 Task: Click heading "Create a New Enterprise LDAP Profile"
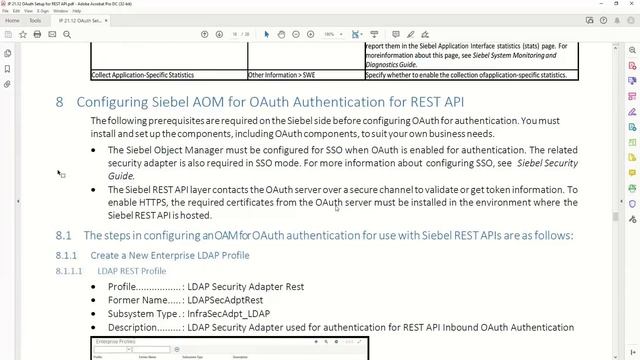point(170,256)
